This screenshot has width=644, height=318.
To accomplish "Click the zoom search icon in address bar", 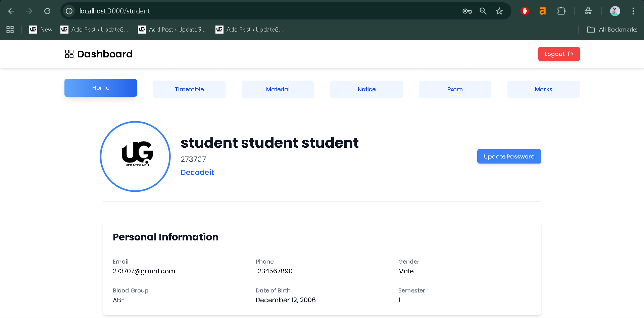I will click(x=483, y=11).
